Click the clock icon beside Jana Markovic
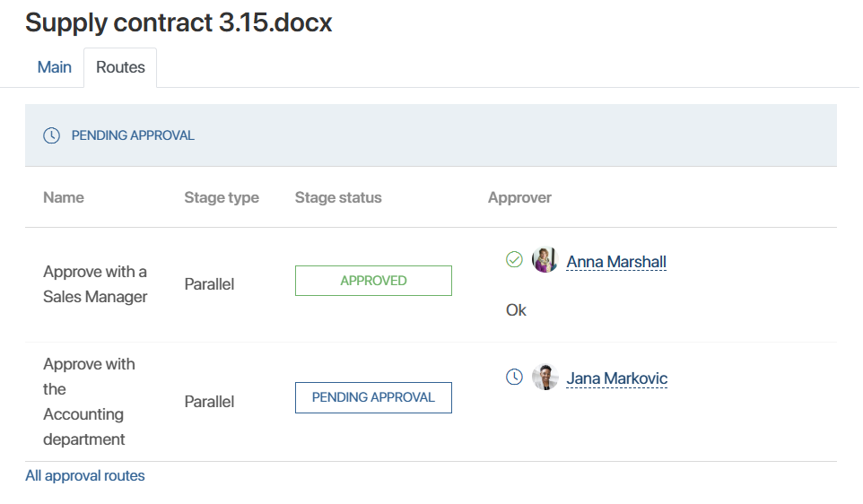The width and height of the screenshot is (863, 504). (x=514, y=378)
